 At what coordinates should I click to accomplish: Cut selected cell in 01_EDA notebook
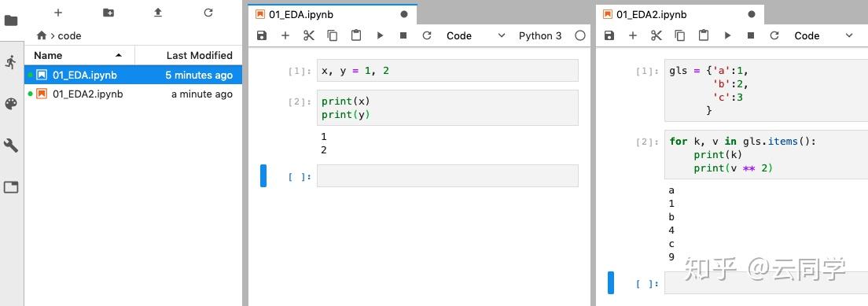tap(309, 35)
